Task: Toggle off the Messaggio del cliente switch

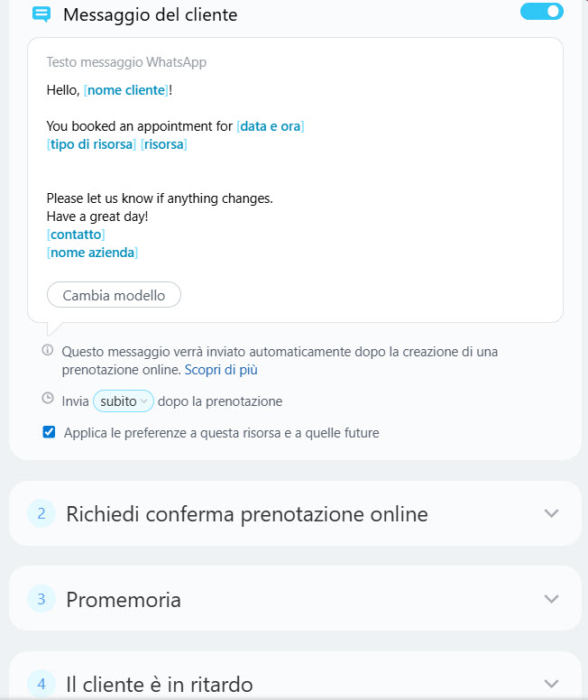Action: coord(542,12)
